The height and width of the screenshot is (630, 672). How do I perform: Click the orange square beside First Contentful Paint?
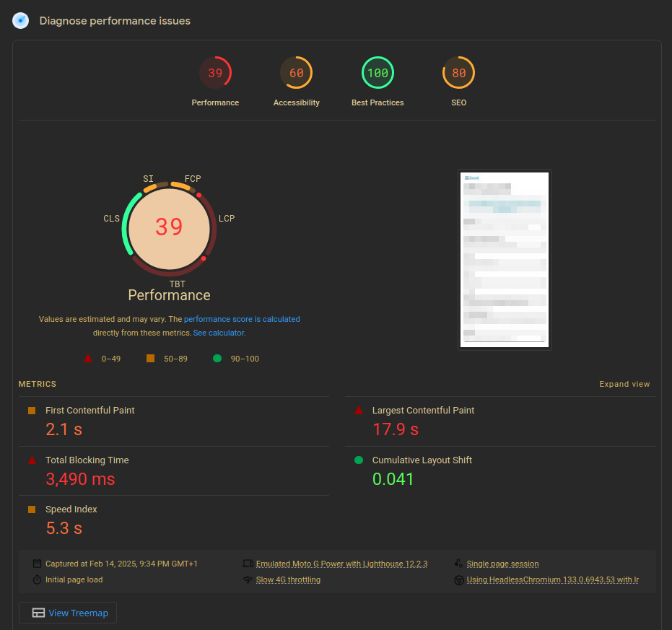coord(32,411)
